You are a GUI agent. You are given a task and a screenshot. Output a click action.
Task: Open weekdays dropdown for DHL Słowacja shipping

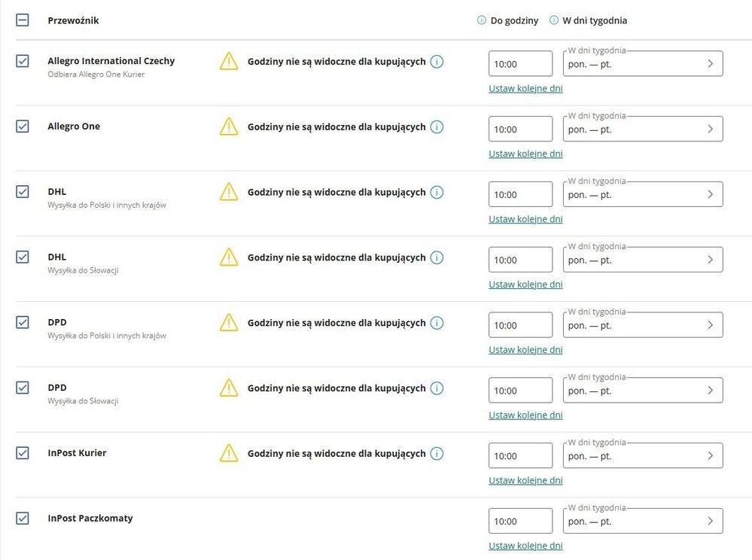(x=643, y=260)
